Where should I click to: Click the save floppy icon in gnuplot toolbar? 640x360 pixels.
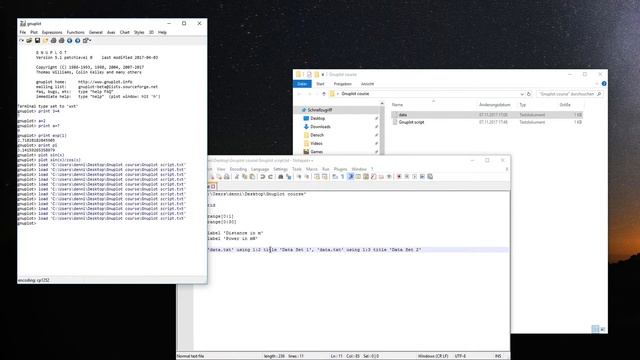(x=37, y=40)
